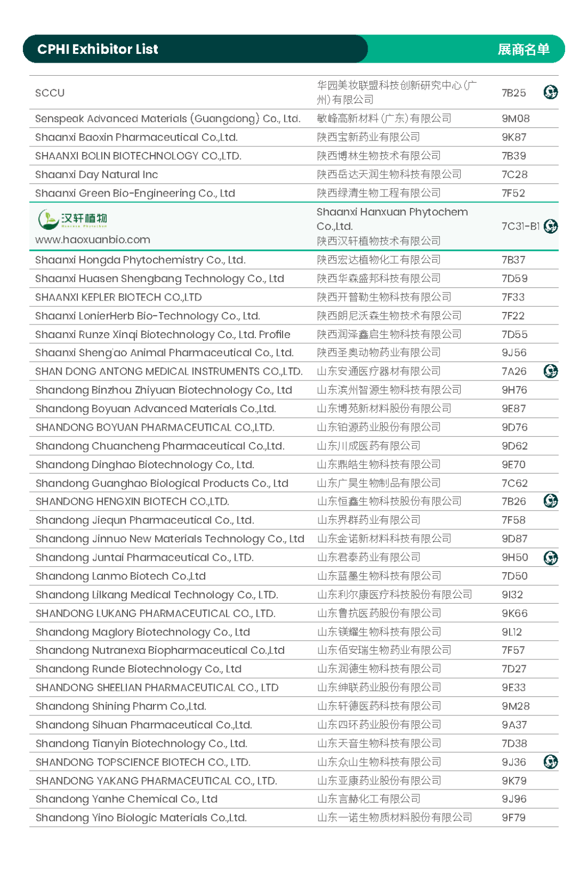Click the globe icon in the Shandong Juntai row
This screenshot has height=882, width=588.
(550, 558)
